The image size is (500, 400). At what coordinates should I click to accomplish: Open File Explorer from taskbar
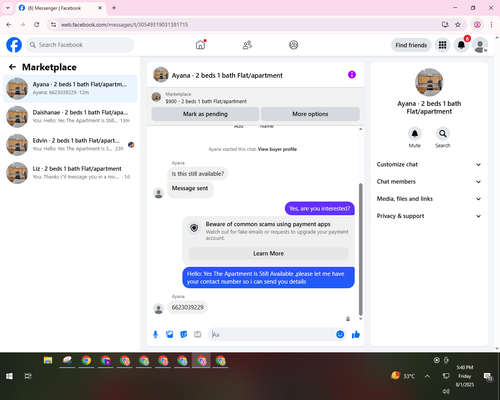coord(48,360)
